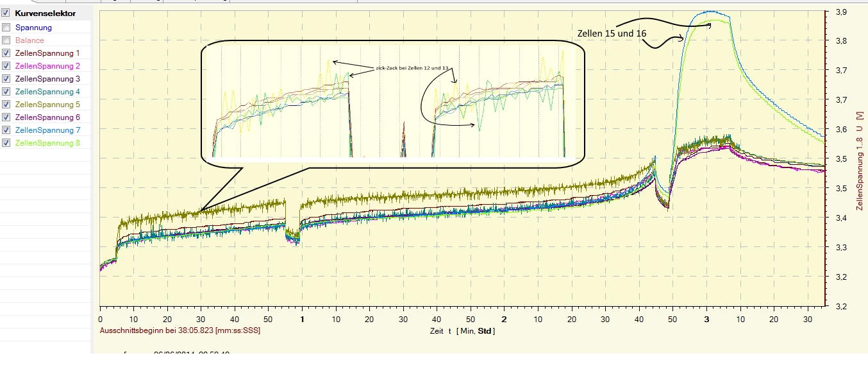
Task: Hide the ZellenSpannung 5 curve
Action: click(x=6, y=105)
